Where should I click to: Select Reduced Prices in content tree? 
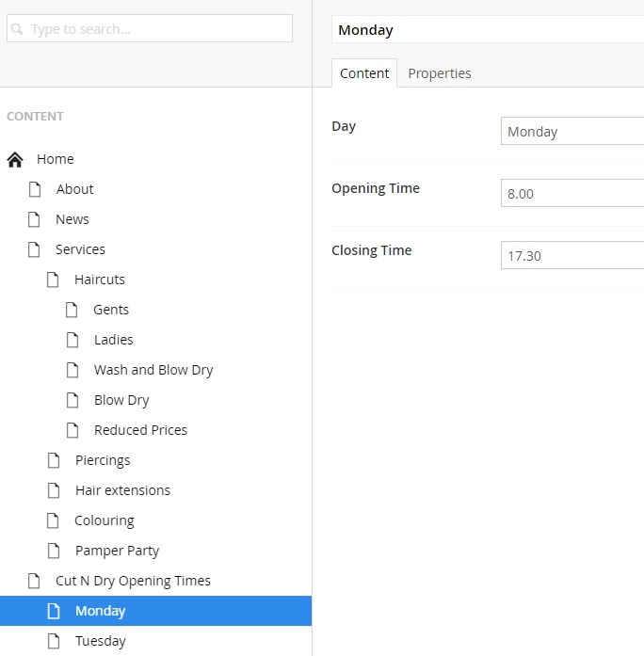(140, 430)
